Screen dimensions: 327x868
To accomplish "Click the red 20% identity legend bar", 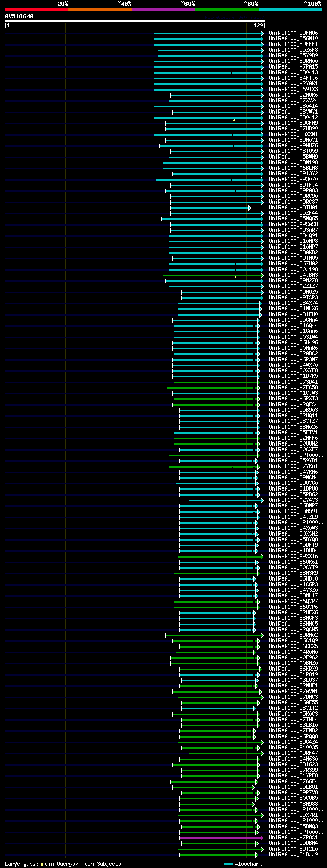I will pyautogui.click(x=37, y=9).
